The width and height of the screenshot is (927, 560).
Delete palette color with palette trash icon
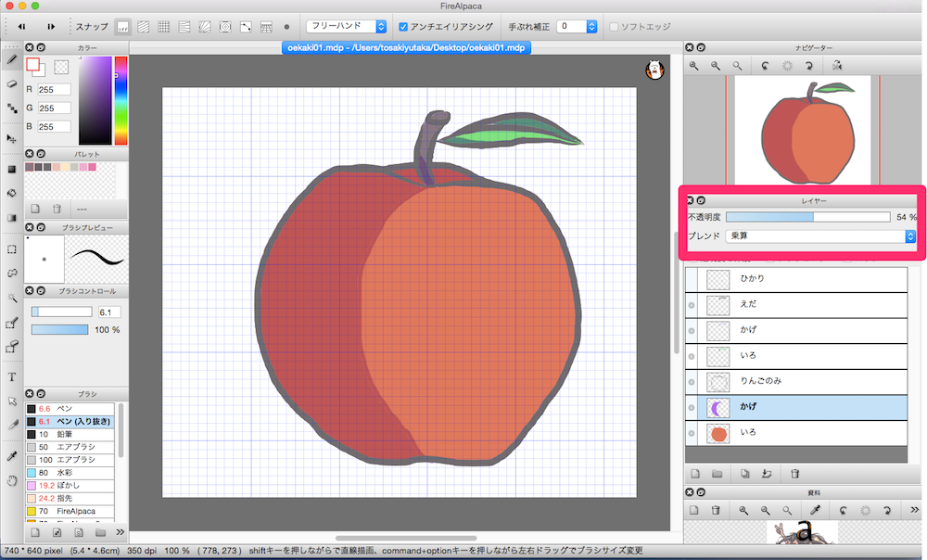(57, 209)
